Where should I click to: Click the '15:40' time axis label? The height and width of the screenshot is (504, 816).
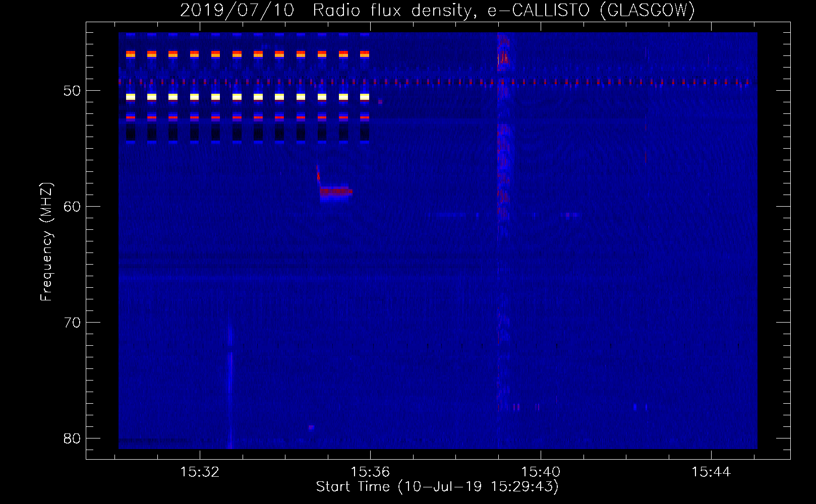541,472
